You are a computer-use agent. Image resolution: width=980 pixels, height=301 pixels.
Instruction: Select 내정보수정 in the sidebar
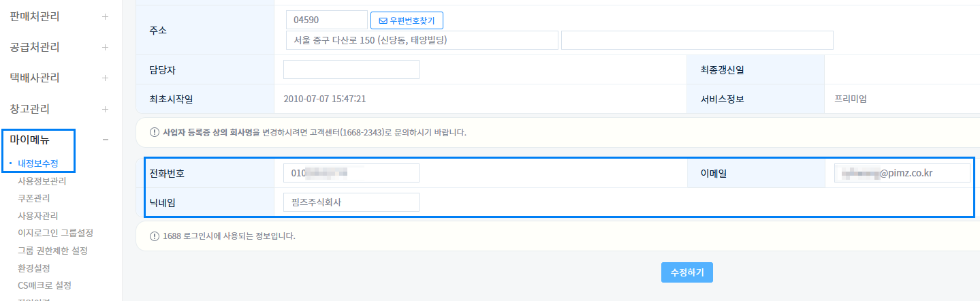coord(38,164)
